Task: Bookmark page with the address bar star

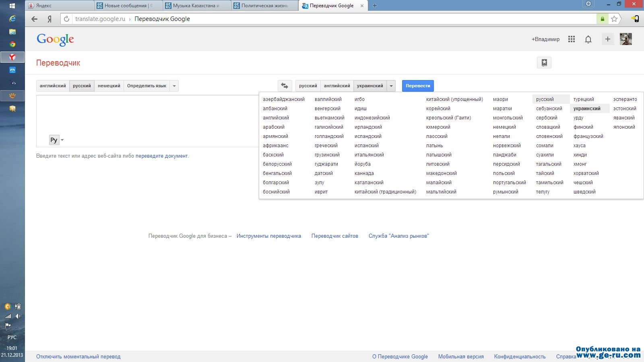Action: click(614, 19)
